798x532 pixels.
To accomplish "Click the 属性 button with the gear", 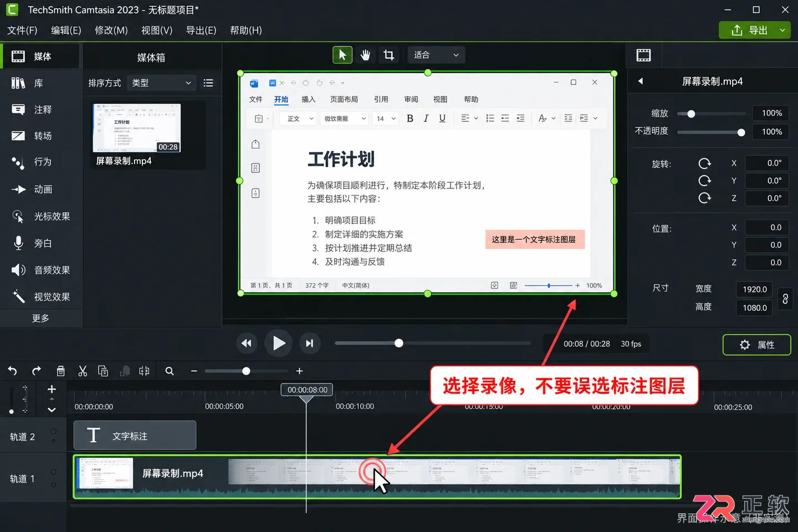I will (757, 345).
